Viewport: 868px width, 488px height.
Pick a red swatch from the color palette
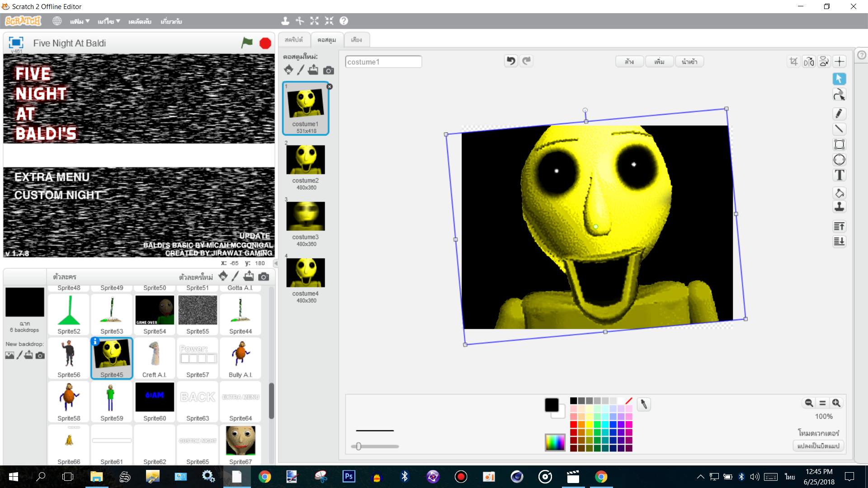click(573, 424)
